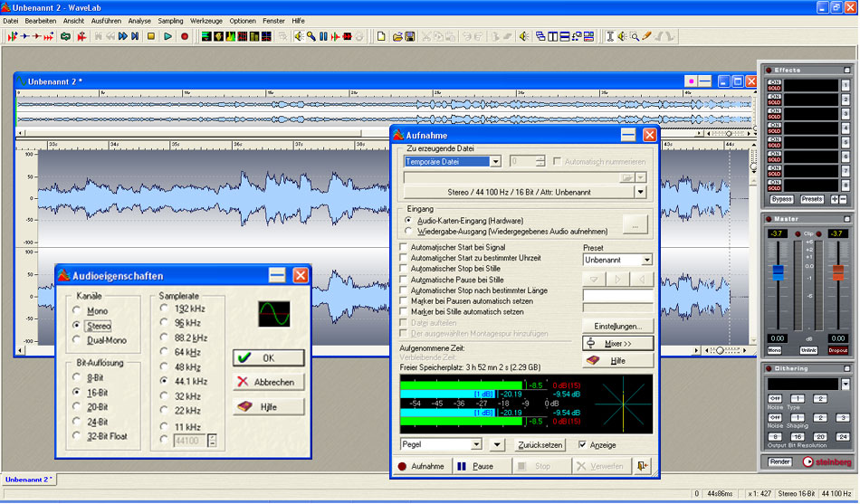Click the ON button of effect slot 1

tap(774, 82)
